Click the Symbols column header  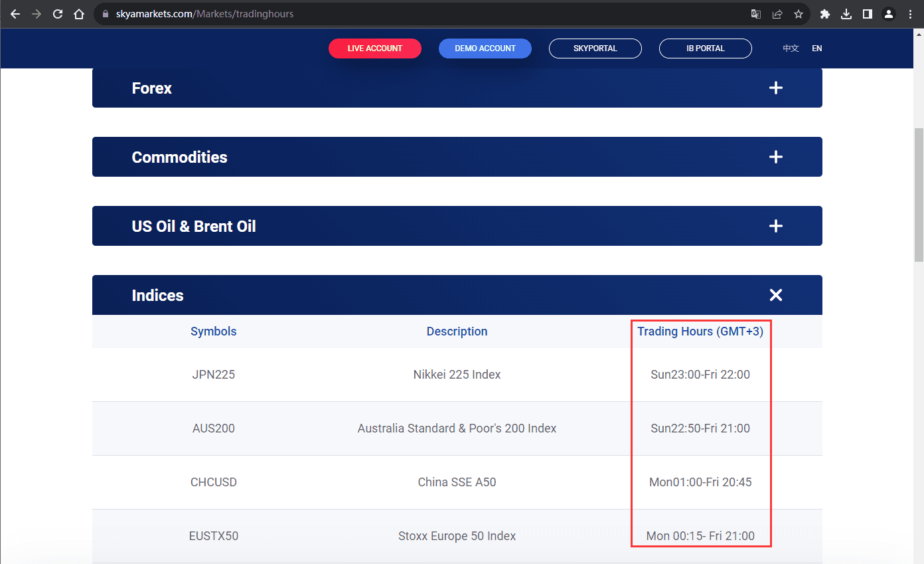coord(214,331)
